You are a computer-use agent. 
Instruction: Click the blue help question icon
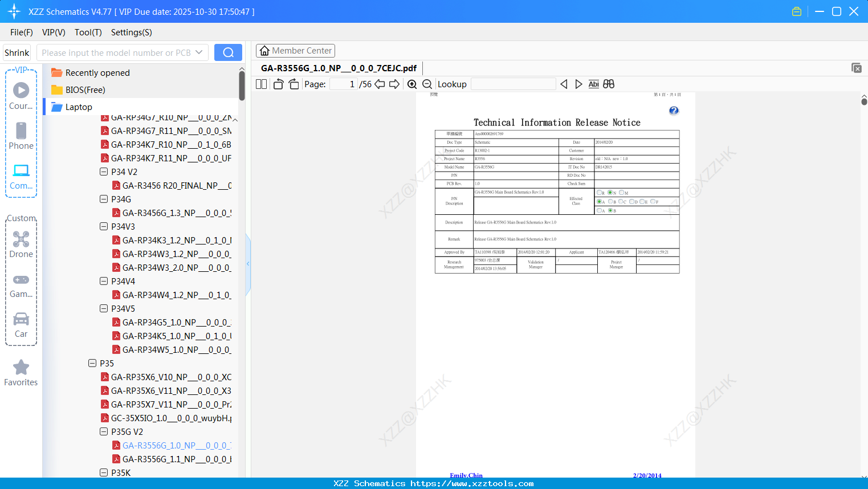tap(674, 111)
